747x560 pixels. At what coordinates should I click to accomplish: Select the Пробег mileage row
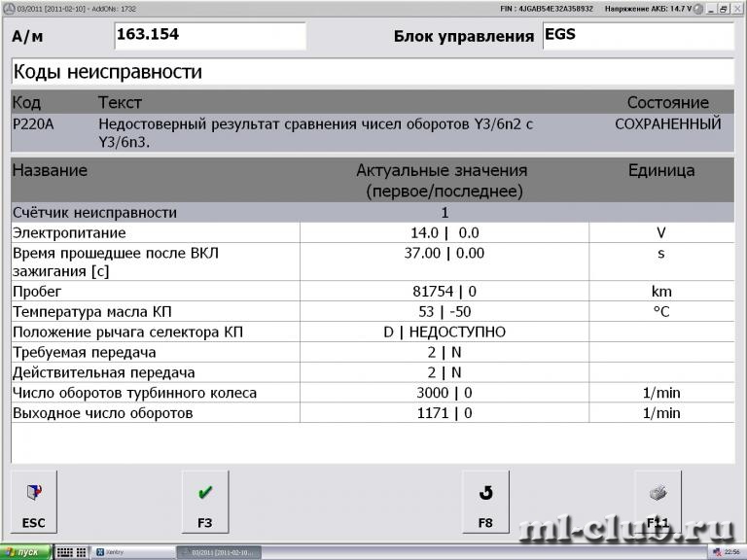373,291
